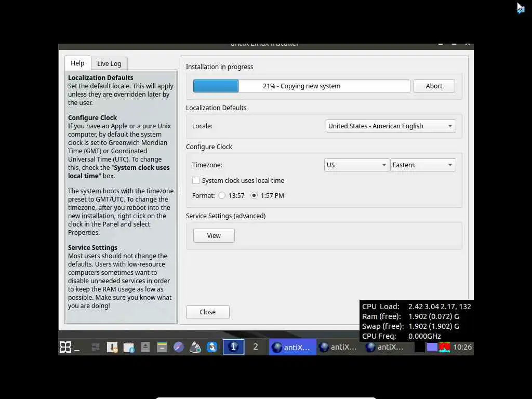The image size is (532, 399).
Task: View the advanced service settings
Action: coord(214,235)
